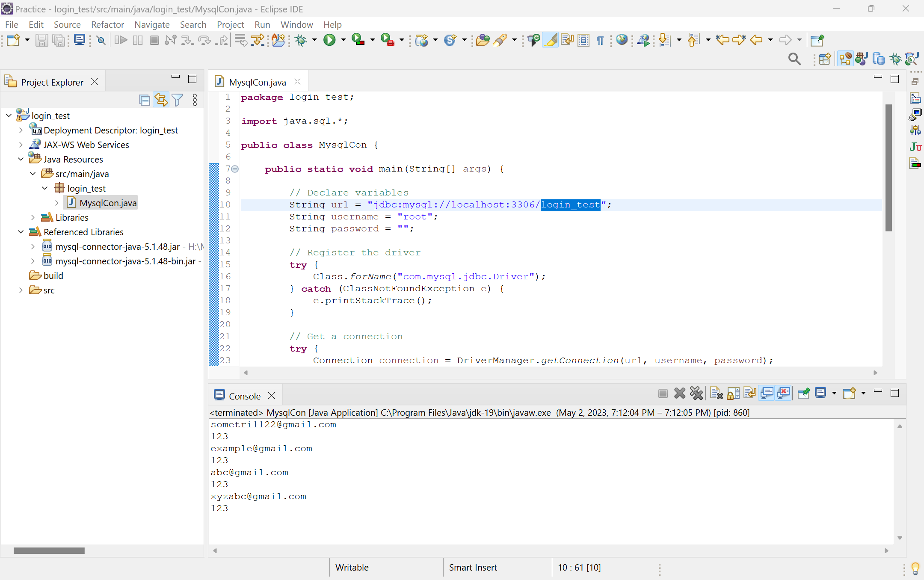Viewport: 924px width, 580px height.
Task: Open the Run button dropdown arrow
Action: pyautogui.click(x=343, y=40)
